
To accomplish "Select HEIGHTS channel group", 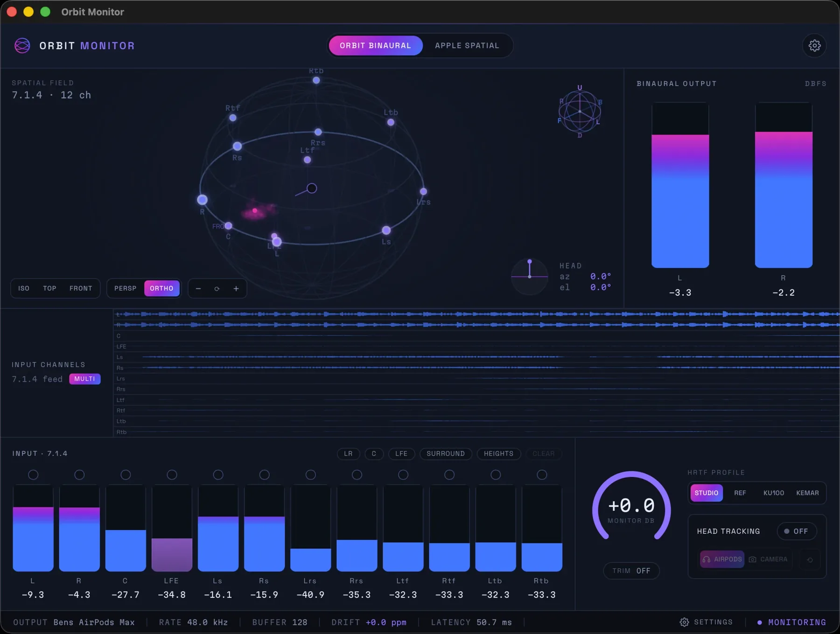I will coord(498,453).
